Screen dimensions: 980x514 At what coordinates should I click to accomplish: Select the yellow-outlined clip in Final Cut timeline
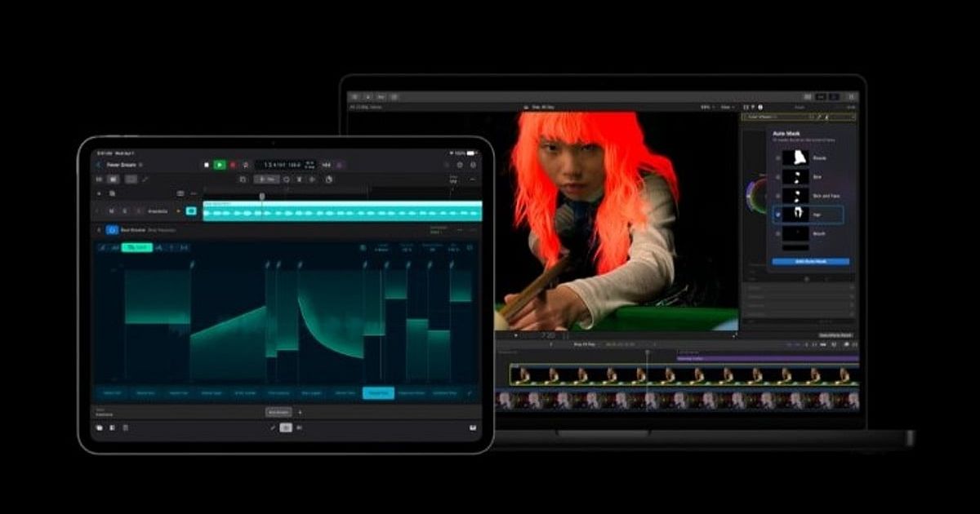pos(684,374)
